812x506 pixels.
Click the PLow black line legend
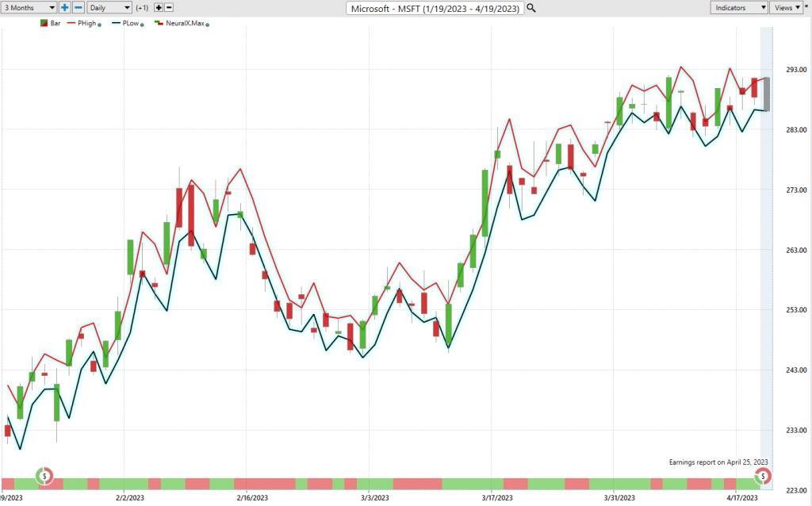click(x=116, y=23)
